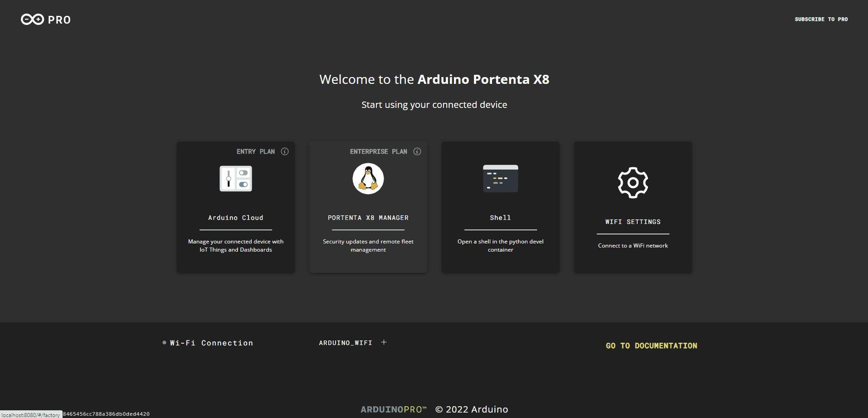The image size is (868, 418).
Task: Click the Entry Plan label
Action: coord(255,152)
